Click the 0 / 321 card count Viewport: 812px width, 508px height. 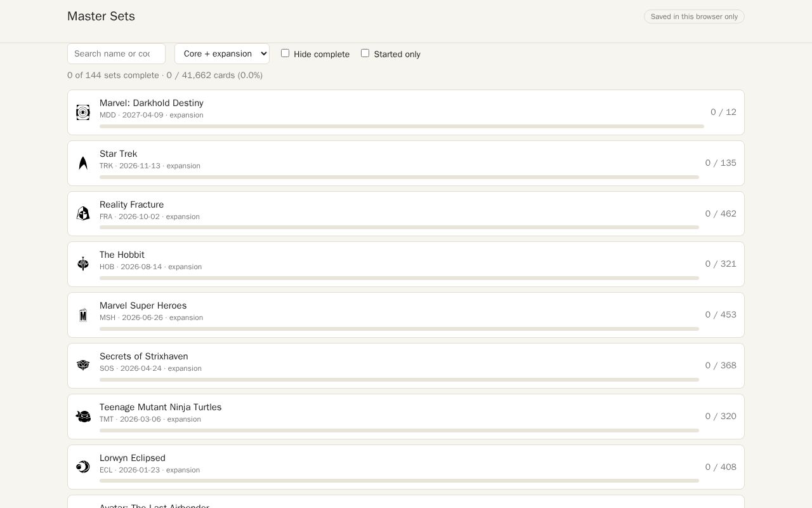pyautogui.click(x=721, y=264)
